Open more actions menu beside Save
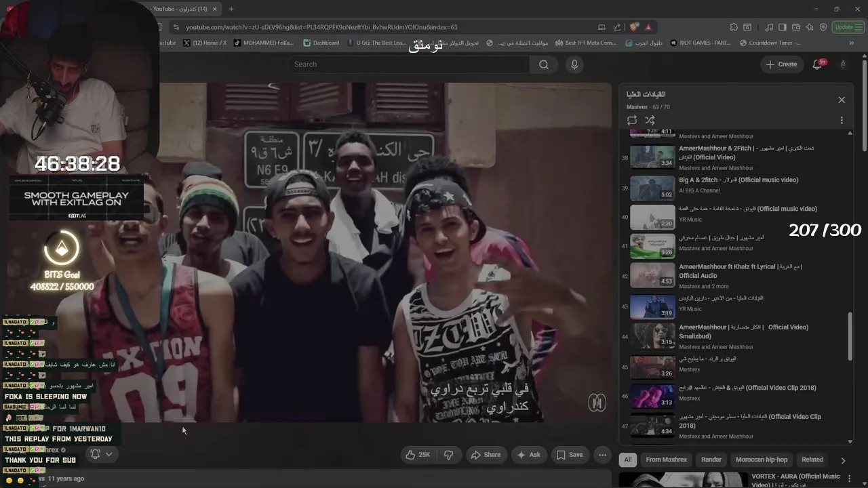 click(x=602, y=455)
